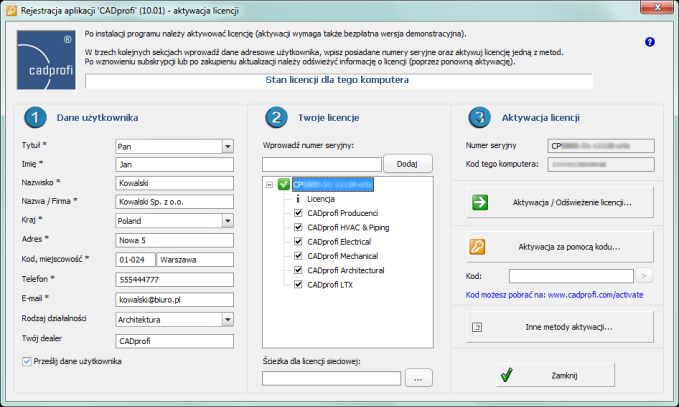Click the Nazwisko input field
Viewport: 679px width, 407px height.
[x=175, y=183]
